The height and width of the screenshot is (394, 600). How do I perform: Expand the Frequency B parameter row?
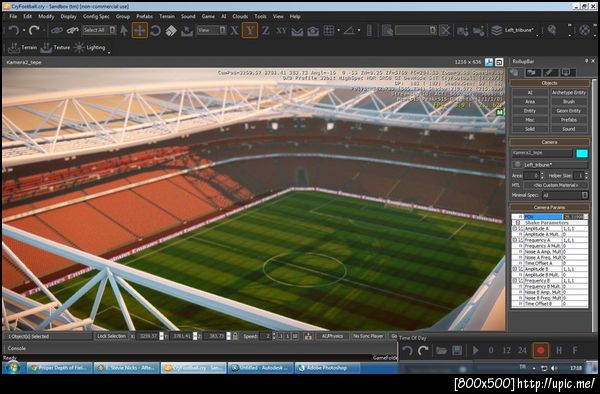[515, 280]
